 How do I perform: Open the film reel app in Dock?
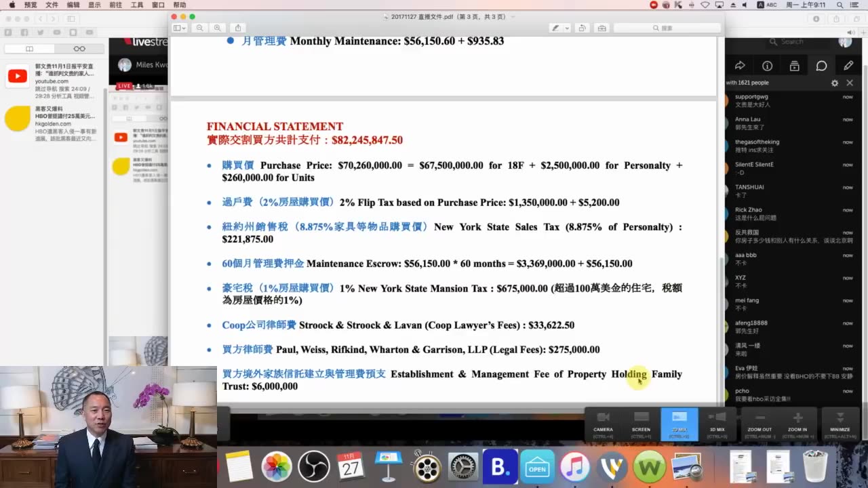click(x=426, y=466)
